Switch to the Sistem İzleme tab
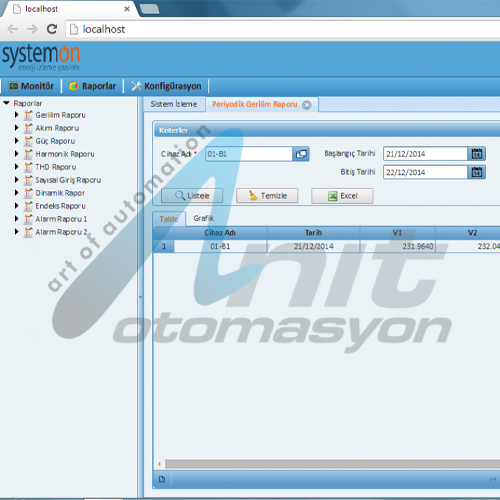The width and height of the screenshot is (500, 500). (x=174, y=104)
